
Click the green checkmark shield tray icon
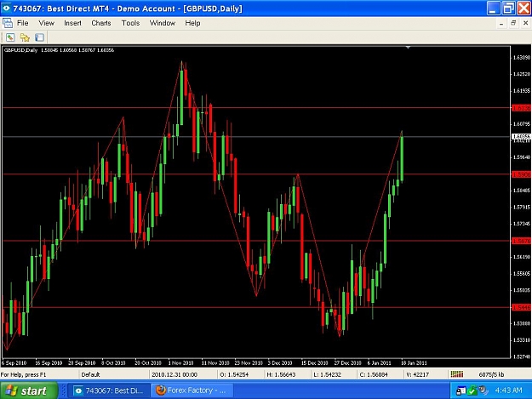(x=472, y=390)
